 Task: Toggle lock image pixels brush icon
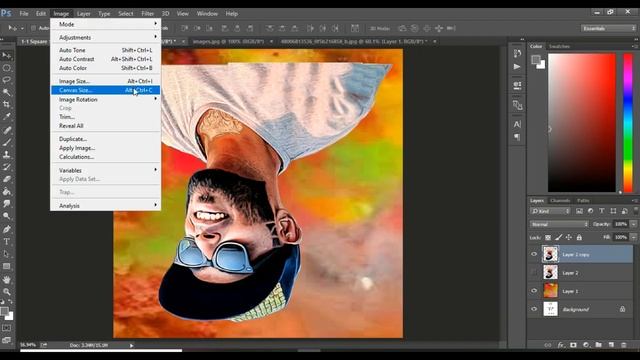tap(558, 237)
